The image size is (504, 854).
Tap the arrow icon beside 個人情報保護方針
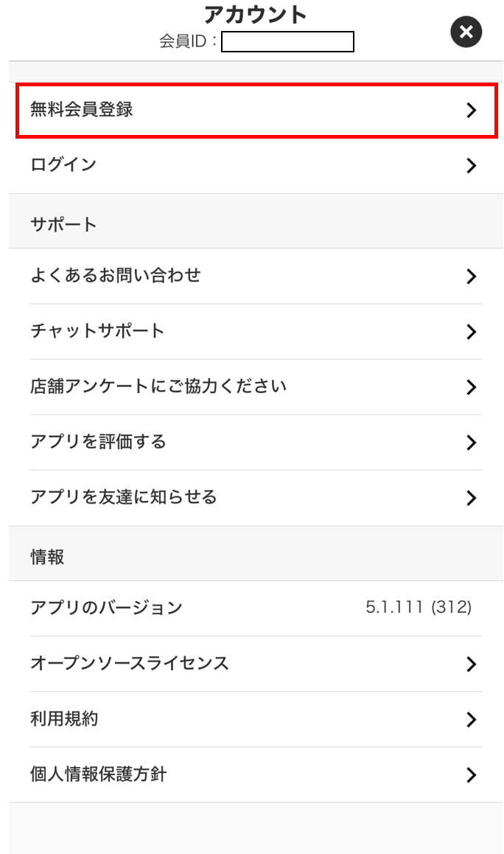tap(472, 775)
